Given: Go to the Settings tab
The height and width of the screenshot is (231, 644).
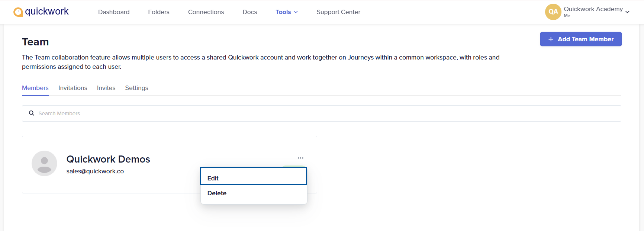Looking at the screenshot, I should [x=136, y=88].
